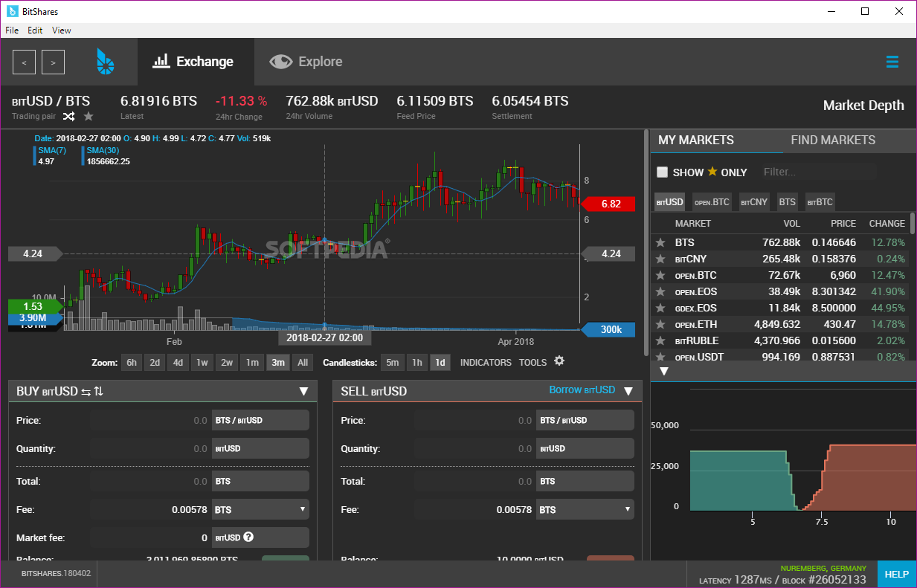Select the OPEN.BTC base market tab
Image resolution: width=917 pixels, height=588 pixels.
pyautogui.click(x=712, y=201)
